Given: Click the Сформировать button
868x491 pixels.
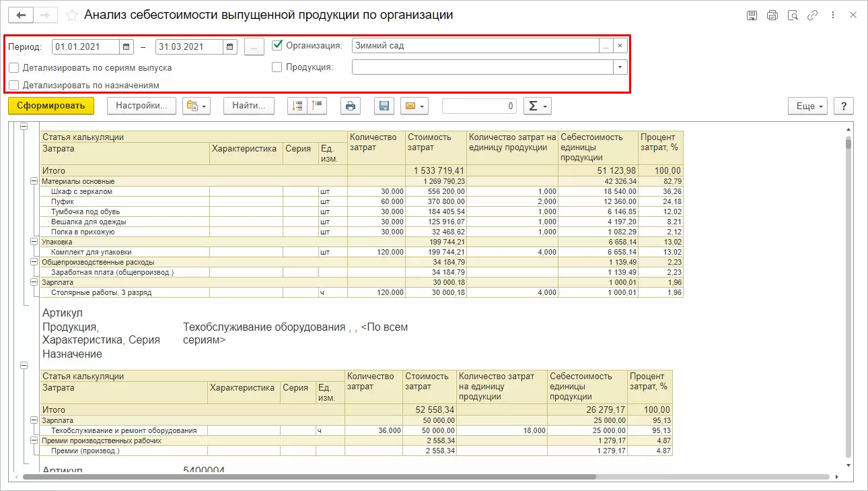Looking at the screenshot, I should [51, 106].
